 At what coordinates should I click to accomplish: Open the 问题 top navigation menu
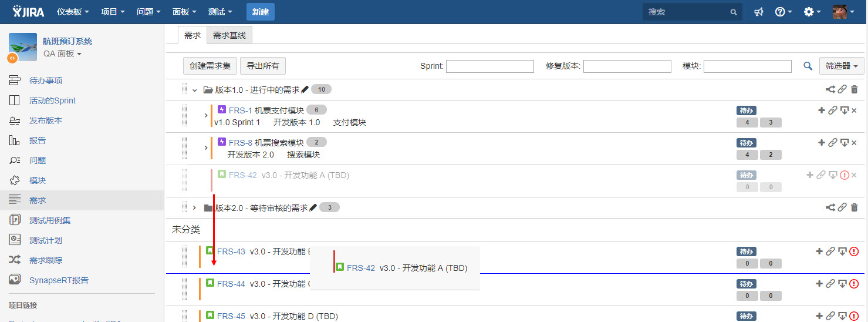[149, 12]
